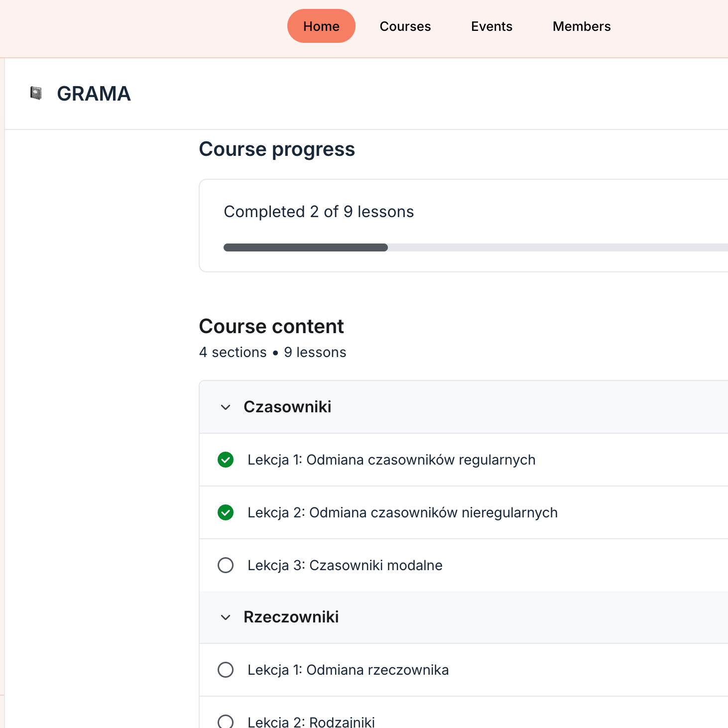Toggle completion circle for Odmiana rzeczownika
This screenshot has width=728, height=728.
(x=226, y=670)
